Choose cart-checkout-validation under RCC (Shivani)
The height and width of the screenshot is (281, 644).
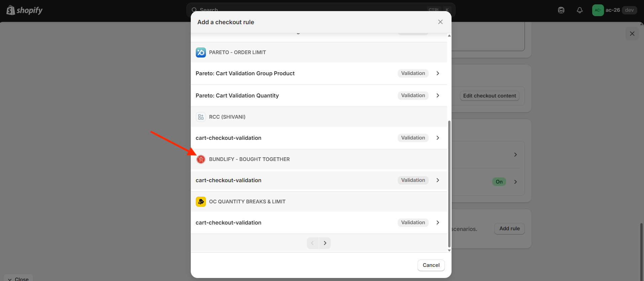click(319, 138)
